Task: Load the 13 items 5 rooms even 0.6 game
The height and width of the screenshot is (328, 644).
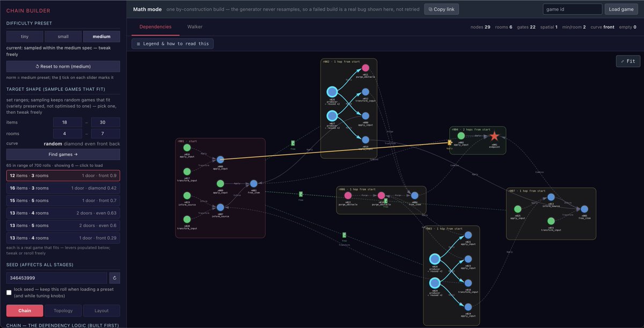Action: point(63,225)
